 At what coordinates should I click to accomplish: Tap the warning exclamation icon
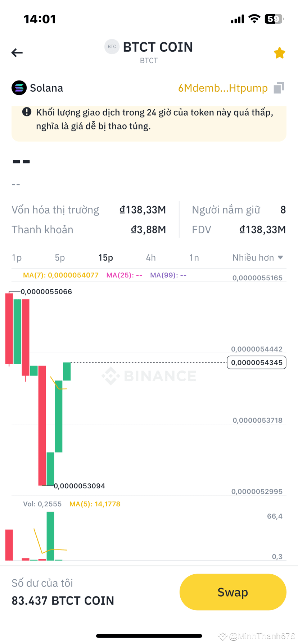point(26,112)
